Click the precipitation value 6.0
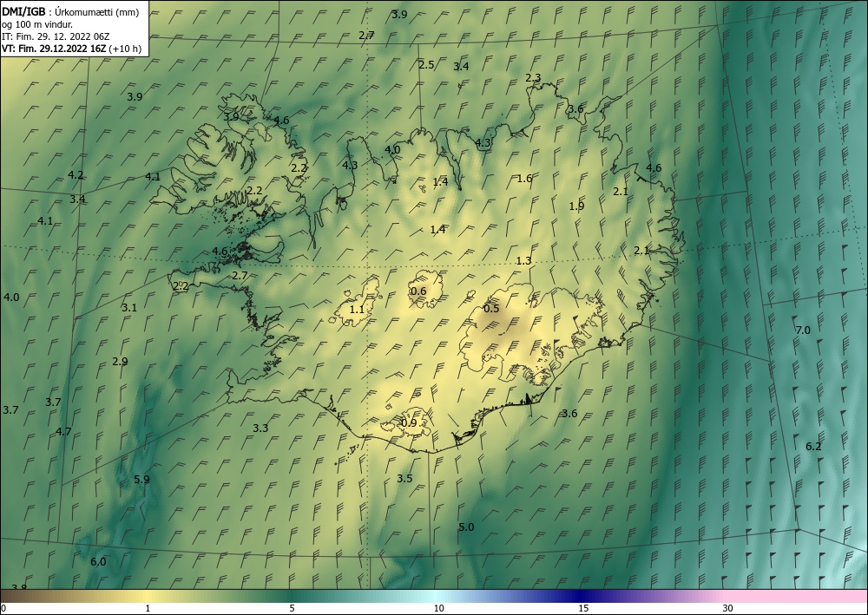Viewport: 868px width, 615px height. pyautogui.click(x=98, y=562)
